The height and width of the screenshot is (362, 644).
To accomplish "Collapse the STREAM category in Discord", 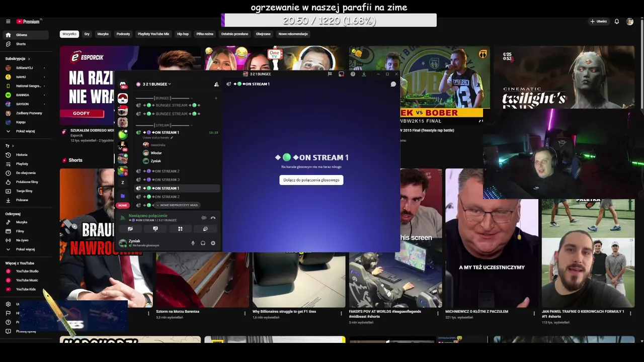I will point(163,125).
